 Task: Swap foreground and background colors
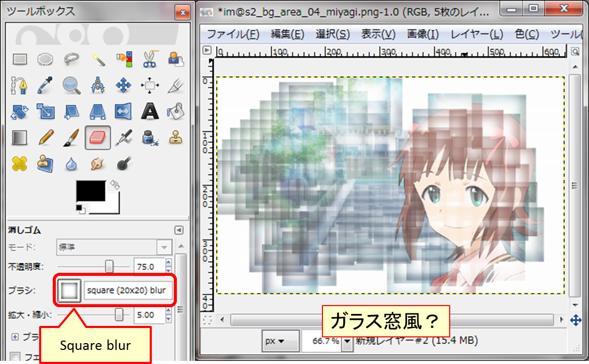(115, 185)
